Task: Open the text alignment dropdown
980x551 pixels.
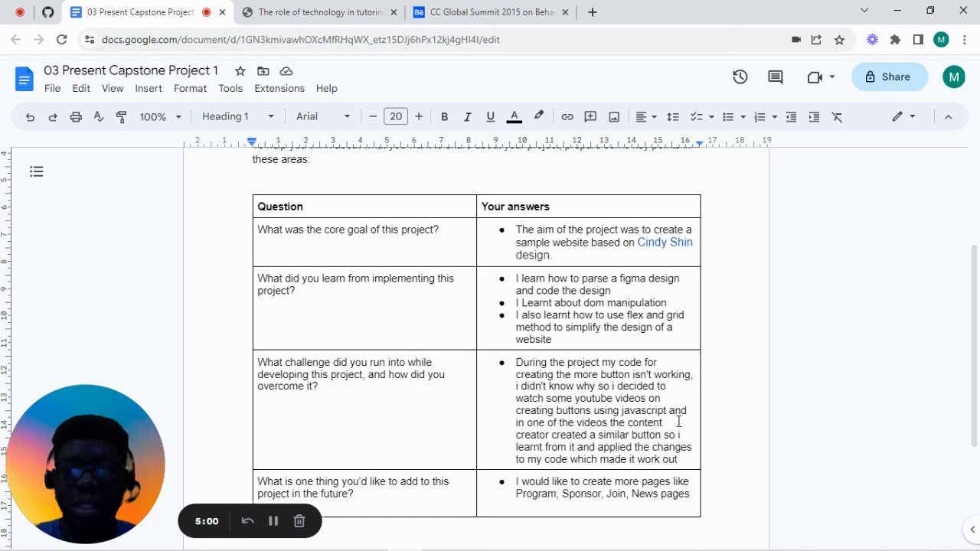Action: click(x=646, y=117)
